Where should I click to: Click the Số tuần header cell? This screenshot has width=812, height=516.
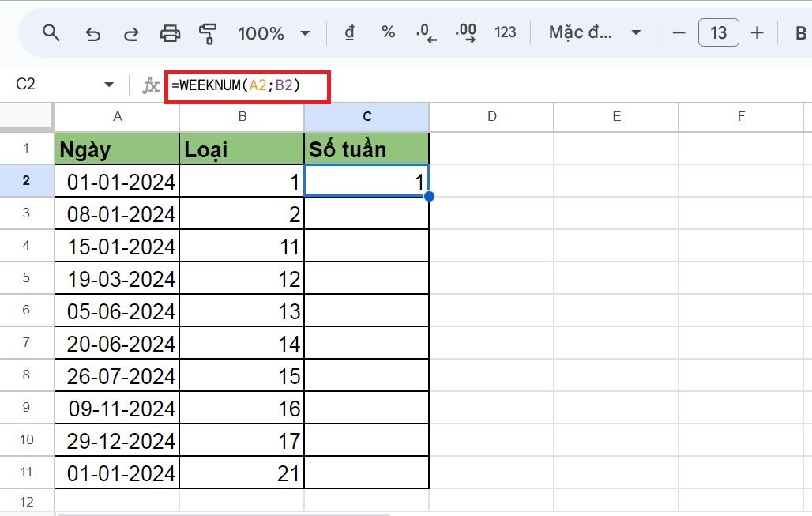[367, 149]
